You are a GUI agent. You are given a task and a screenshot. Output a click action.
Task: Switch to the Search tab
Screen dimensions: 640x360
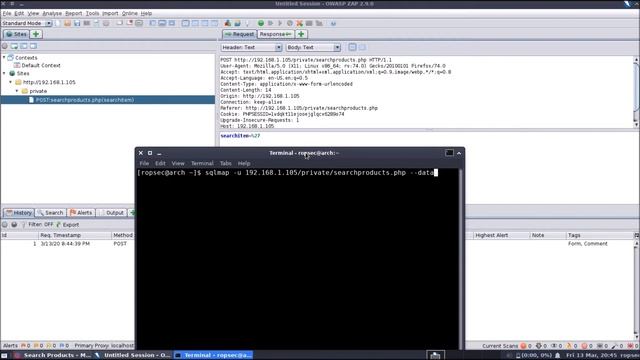(51, 213)
